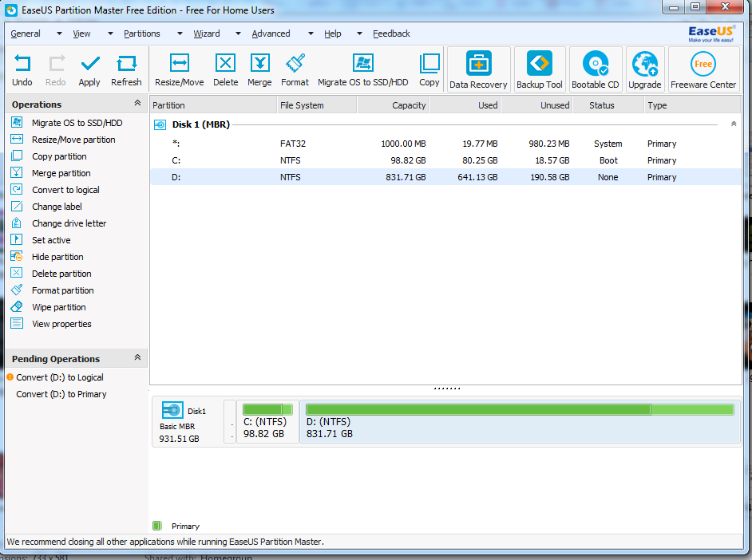
Task: Sort by the Used column header
Action: [x=465, y=105]
